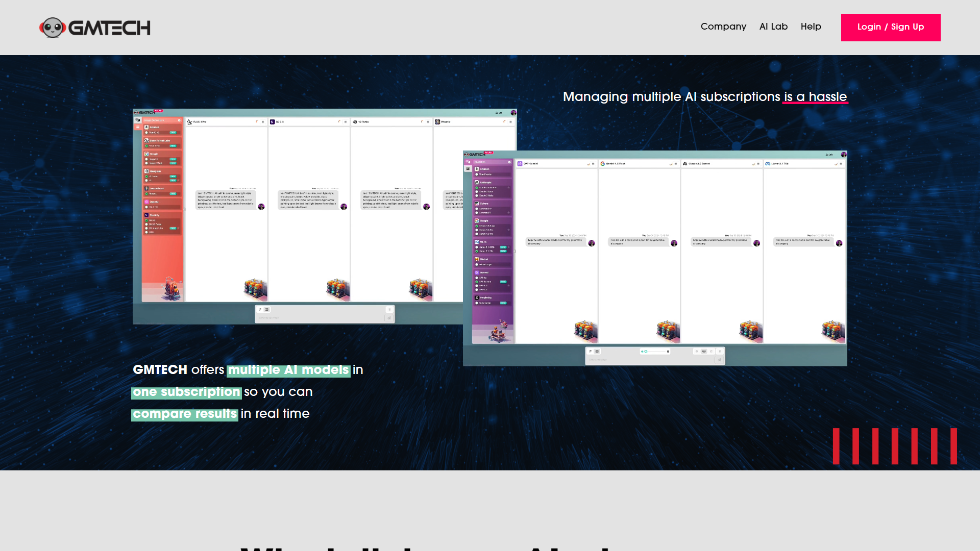The image size is (980, 551).
Task: Click the send message icon in the chat bar
Action: pyautogui.click(x=720, y=360)
